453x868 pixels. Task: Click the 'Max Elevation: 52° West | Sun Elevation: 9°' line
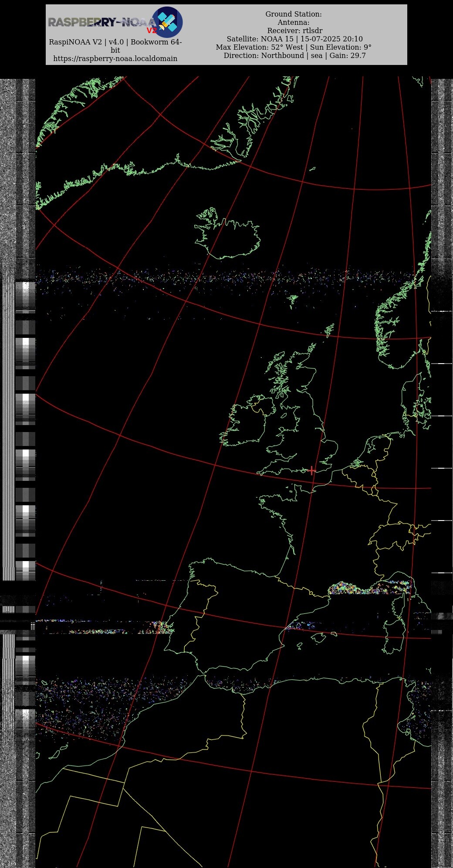294,47
